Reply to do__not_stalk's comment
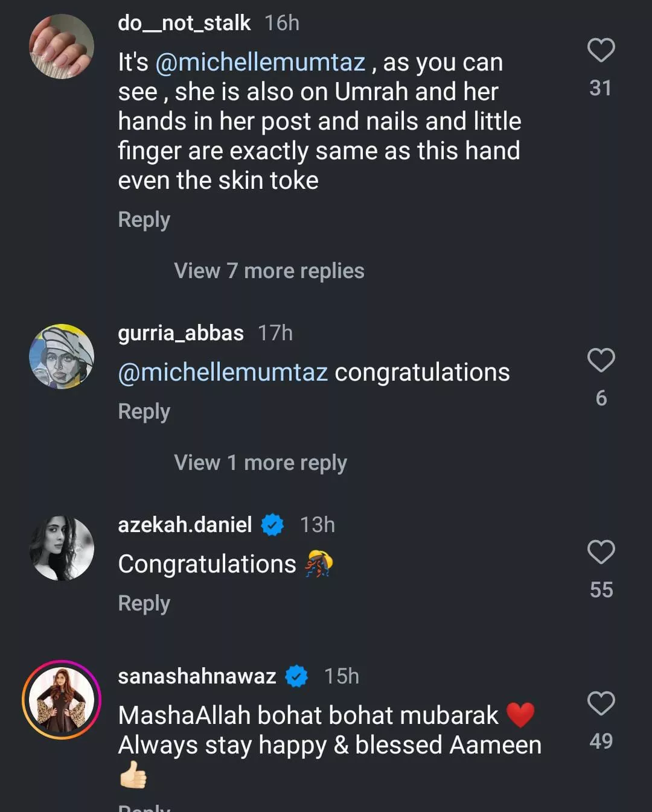Image resolution: width=652 pixels, height=812 pixels. point(144,220)
